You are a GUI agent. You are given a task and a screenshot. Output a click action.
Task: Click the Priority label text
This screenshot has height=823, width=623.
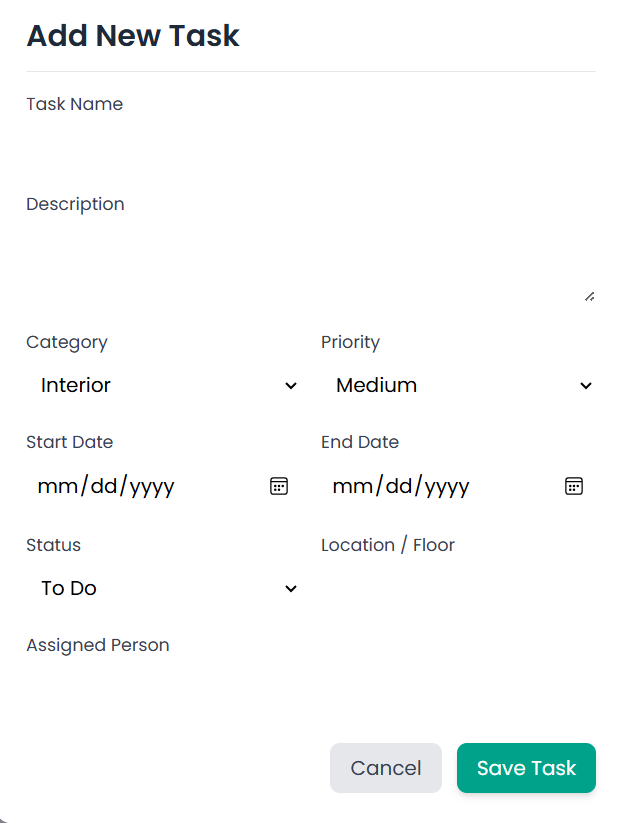click(x=350, y=342)
